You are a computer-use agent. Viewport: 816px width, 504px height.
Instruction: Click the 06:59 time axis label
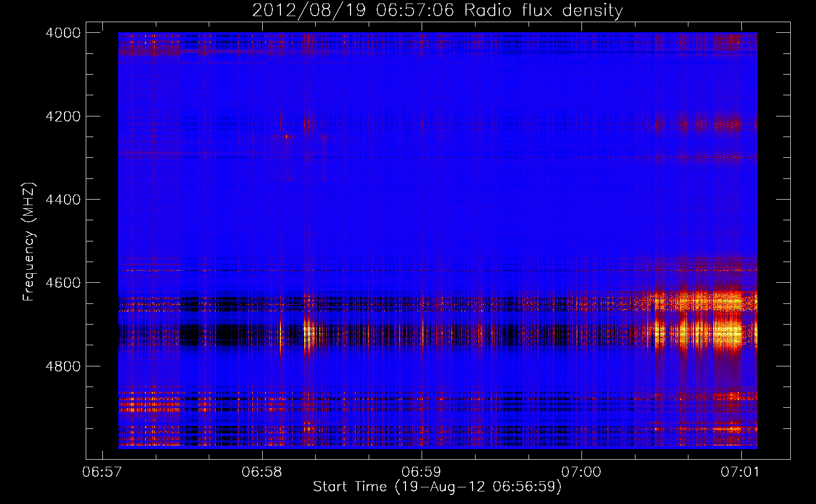[x=421, y=472]
